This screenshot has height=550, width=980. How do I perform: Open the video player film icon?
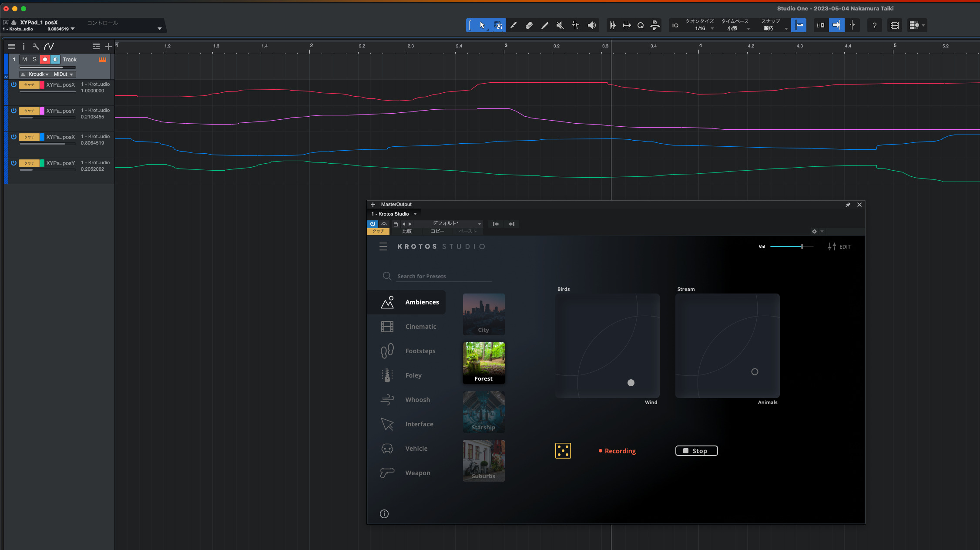tap(895, 25)
